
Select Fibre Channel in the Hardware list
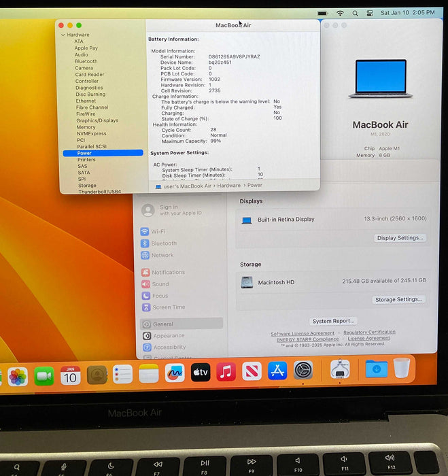[x=92, y=107]
